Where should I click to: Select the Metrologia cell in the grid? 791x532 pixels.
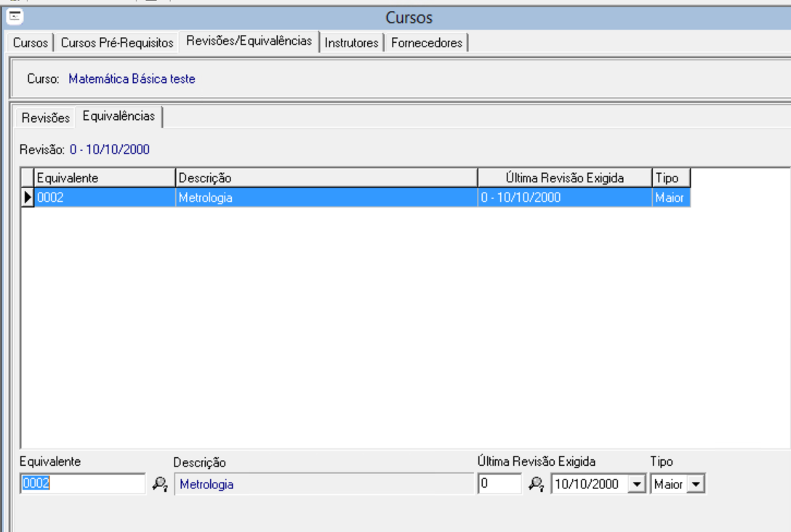coord(326,197)
